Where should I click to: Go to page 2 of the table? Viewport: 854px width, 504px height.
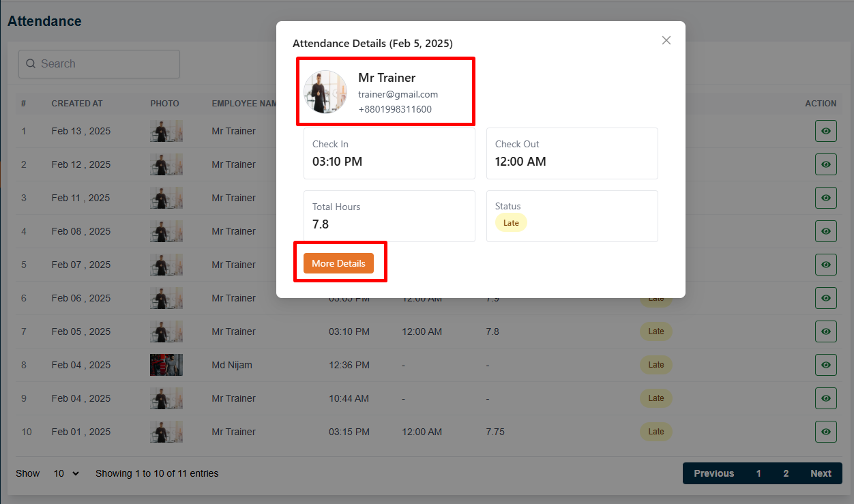(x=786, y=473)
